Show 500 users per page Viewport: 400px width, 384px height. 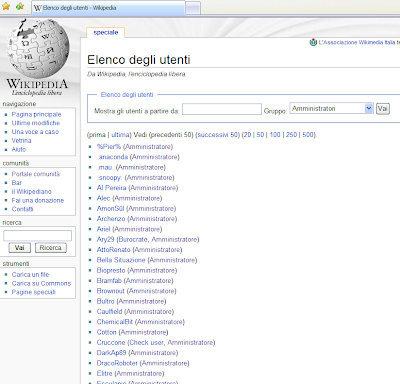tap(308, 135)
